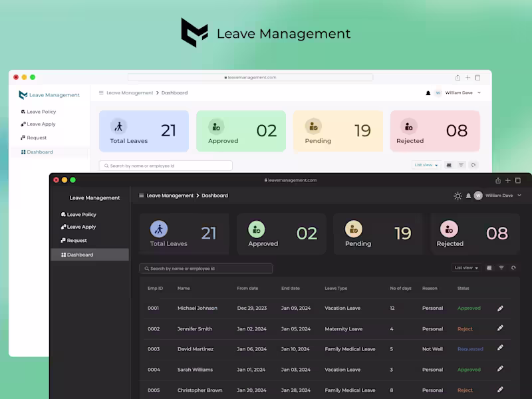Screen dimensions: 532x399
Task: Open Leave Policy in dark window sidebar
Action: pyautogui.click(x=78, y=214)
